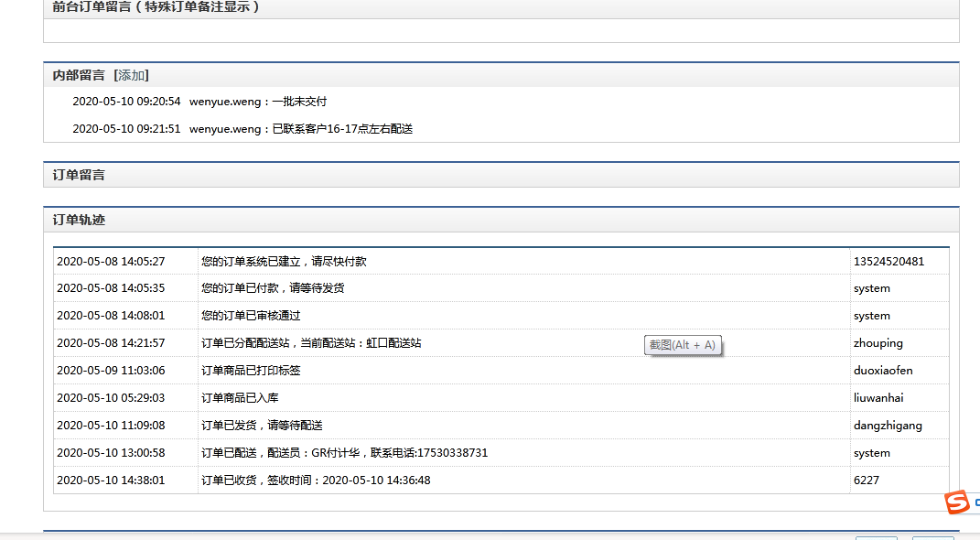Click the operator name zhouping
Viewport: 980px width, 540px height.
click(878, 343)
